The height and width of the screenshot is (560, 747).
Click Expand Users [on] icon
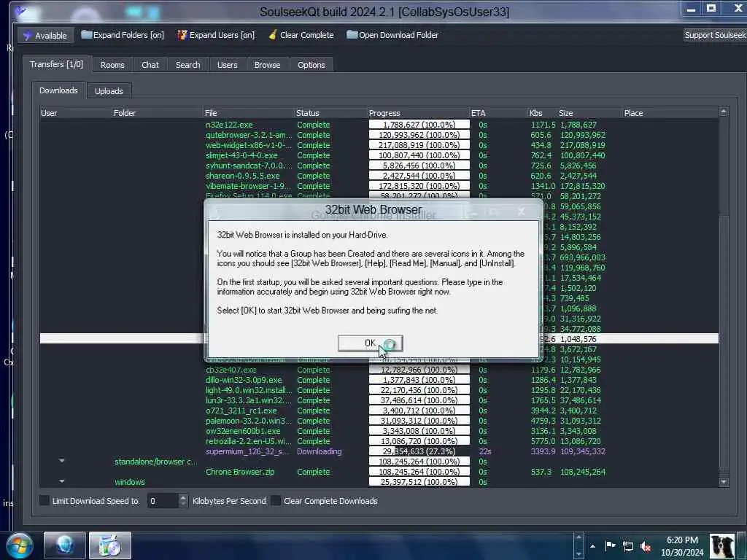pyautogui.click(x=182, y=35)
